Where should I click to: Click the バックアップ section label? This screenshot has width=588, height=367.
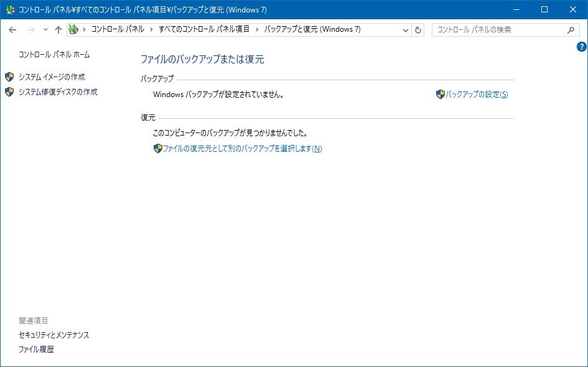click(157, 79)
